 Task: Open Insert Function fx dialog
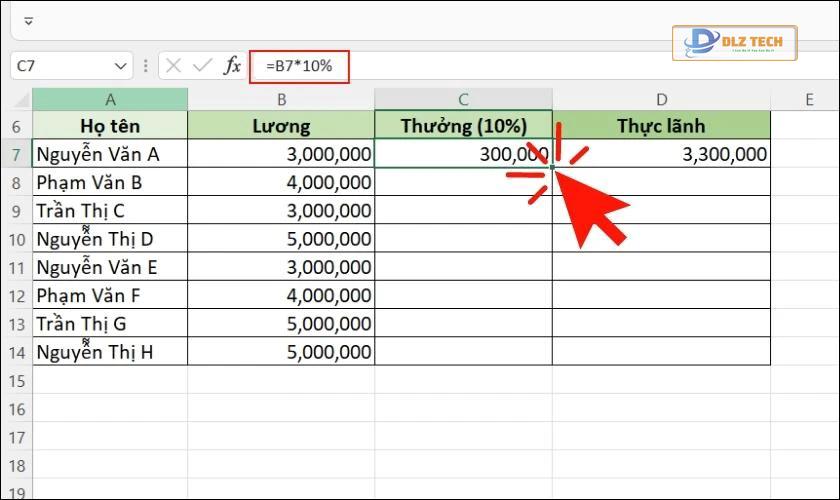[232, 65]
